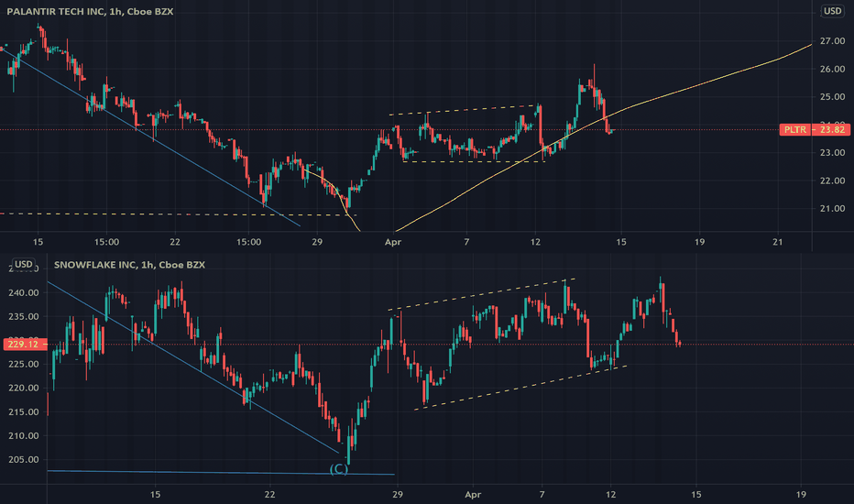This screenshot has width=854, height=504.
Task: Click the 27.00 price axis label
Action: tap(832, 41)
